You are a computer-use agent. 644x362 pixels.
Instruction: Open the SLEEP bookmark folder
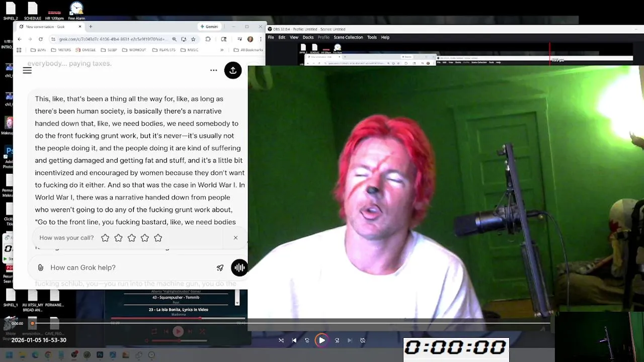tap(109, 50)
